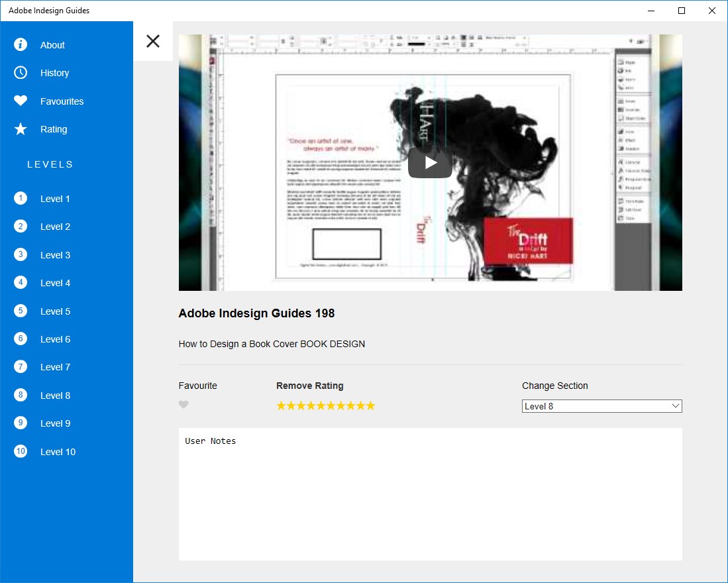Click the numbered badge for Level 1

pyautogui.click(x=21, y=198)
